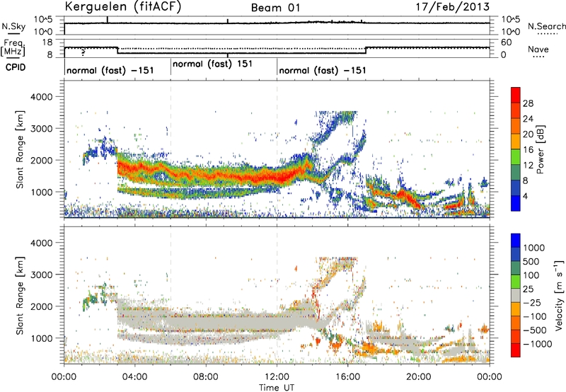The image size is (566, 392).
Task: Click the "500" tick on the Velocity colorbar
Action: [x=531, y=261]
